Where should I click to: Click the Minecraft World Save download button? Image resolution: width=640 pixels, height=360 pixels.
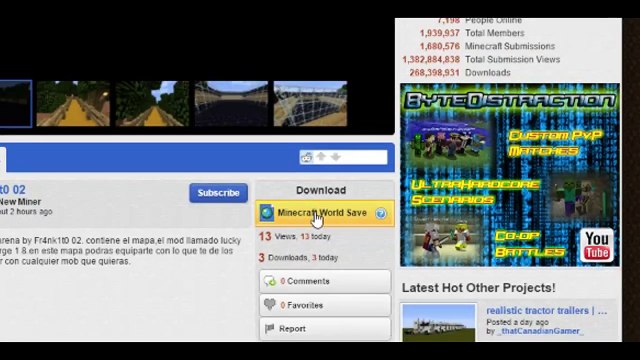(324, 213)
